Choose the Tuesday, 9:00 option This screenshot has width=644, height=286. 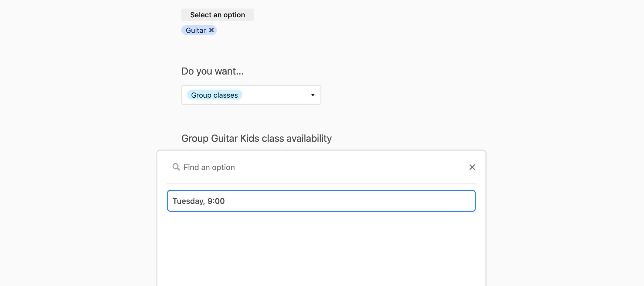tap(321, 201)
